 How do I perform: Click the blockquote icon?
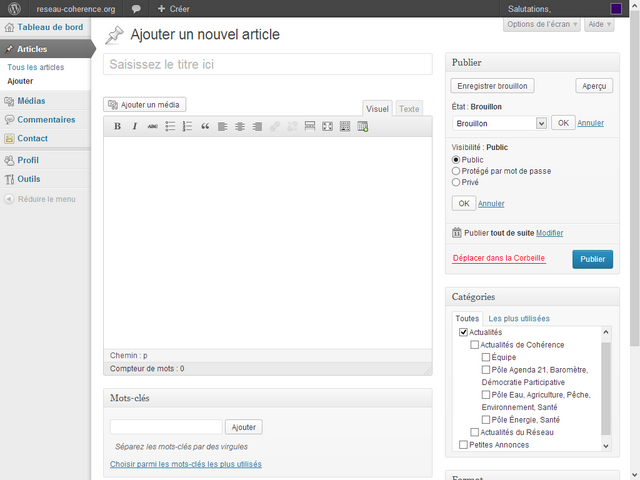click(x=205, y=127)
